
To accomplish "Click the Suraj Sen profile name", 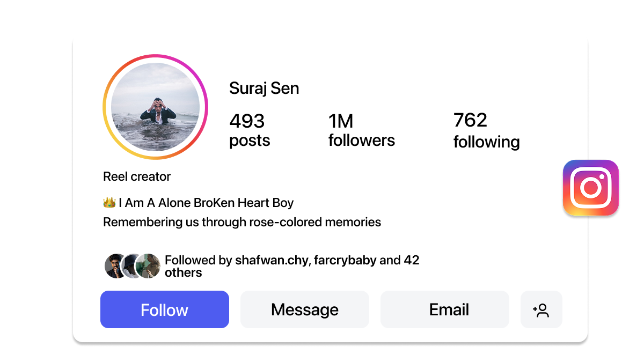I will [x=264, y=88].
